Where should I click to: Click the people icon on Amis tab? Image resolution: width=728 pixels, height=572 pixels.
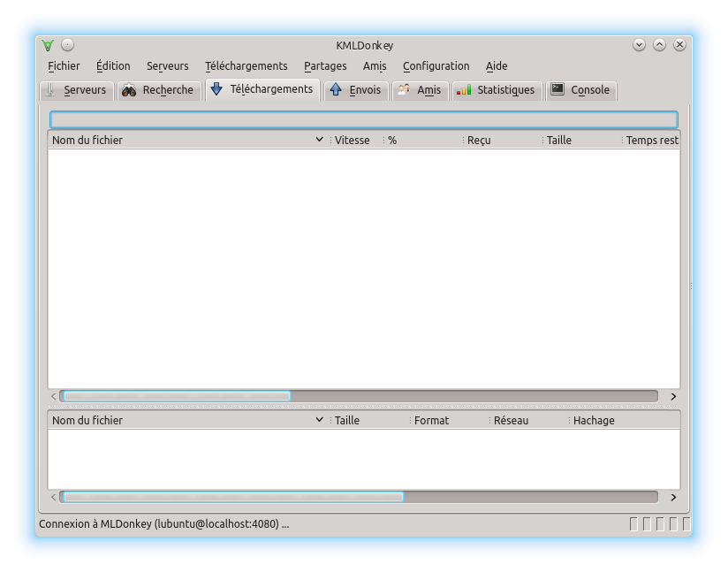pos(404,89)
